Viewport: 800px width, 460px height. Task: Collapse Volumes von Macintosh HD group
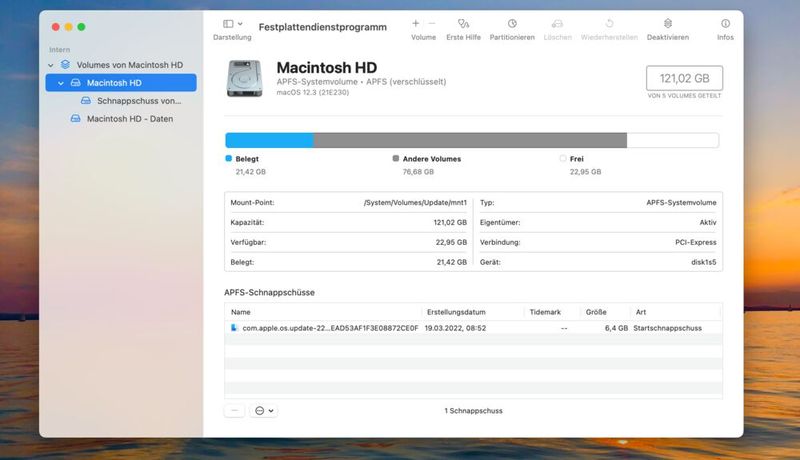(51, 65)
